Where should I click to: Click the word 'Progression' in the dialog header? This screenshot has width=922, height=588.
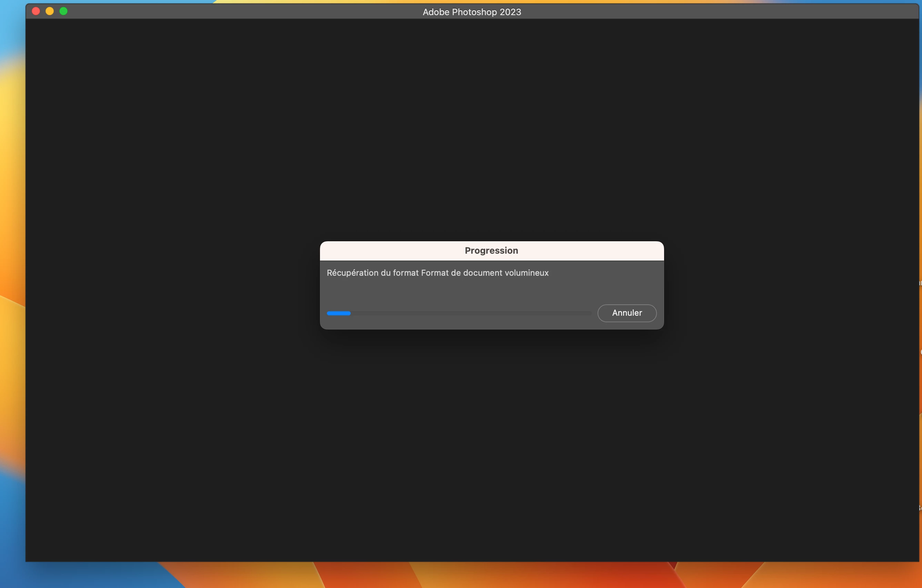point(491,251)
